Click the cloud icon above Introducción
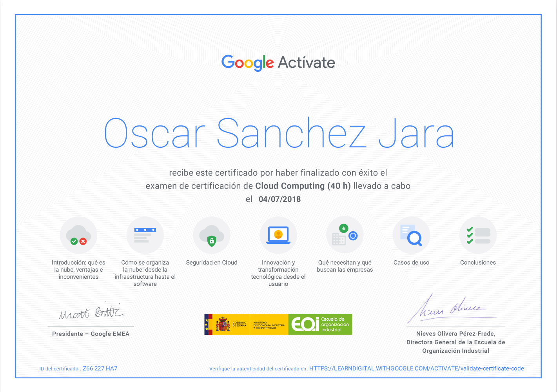Image resolution: width=557 pixels, height=392 pixels. coord(78,235)
